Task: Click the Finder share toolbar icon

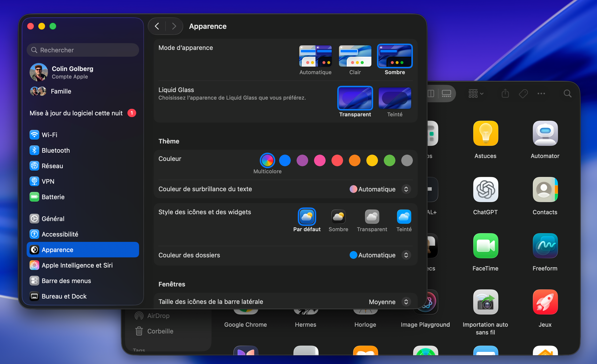Action: 505,93
